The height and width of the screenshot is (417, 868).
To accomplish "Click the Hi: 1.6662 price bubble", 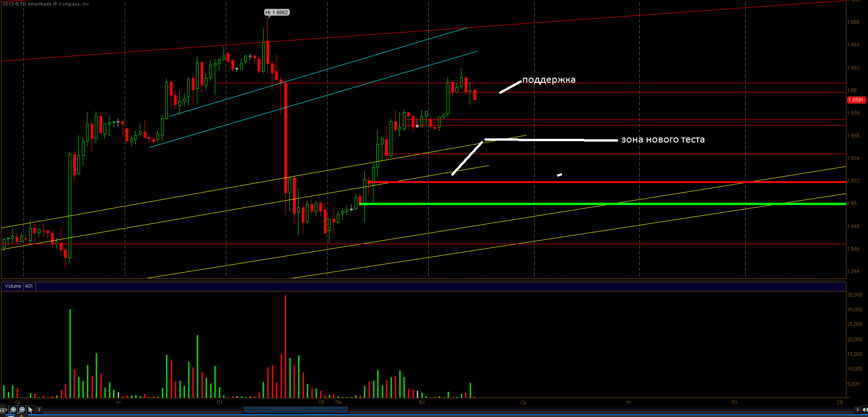I will pyautogui.click(x=277, y=12).
